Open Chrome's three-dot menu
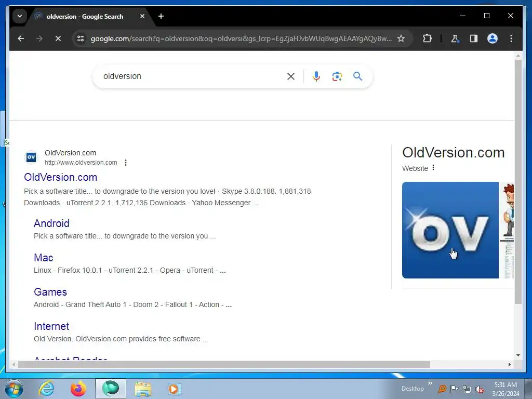This screenshot has height=399, width=532. [x=511, y=38]
